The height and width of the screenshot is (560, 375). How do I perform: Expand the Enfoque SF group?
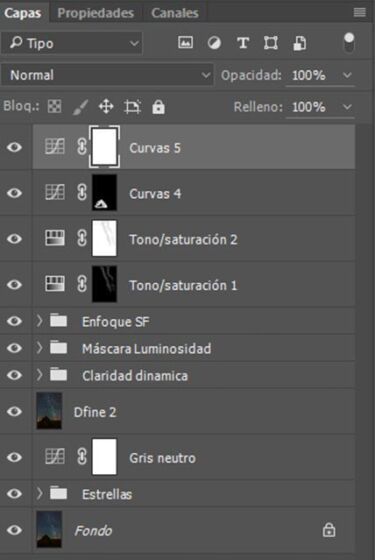pyautogui.click(x=39, y=321)
